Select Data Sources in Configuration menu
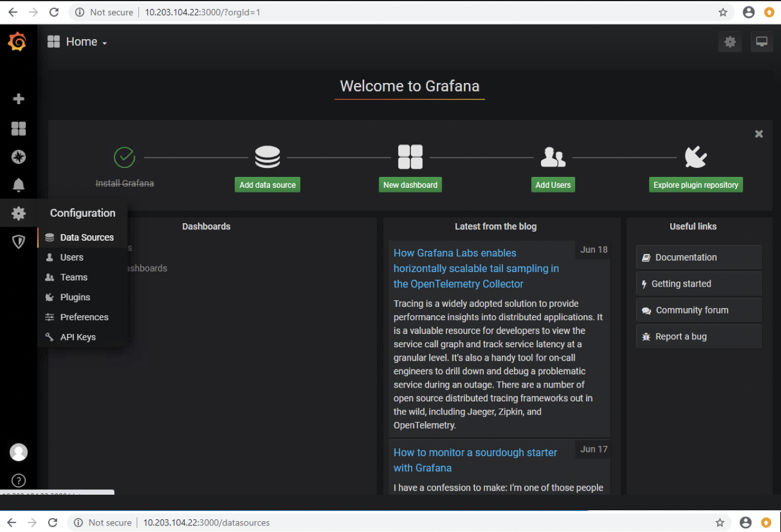 (82, 237)
